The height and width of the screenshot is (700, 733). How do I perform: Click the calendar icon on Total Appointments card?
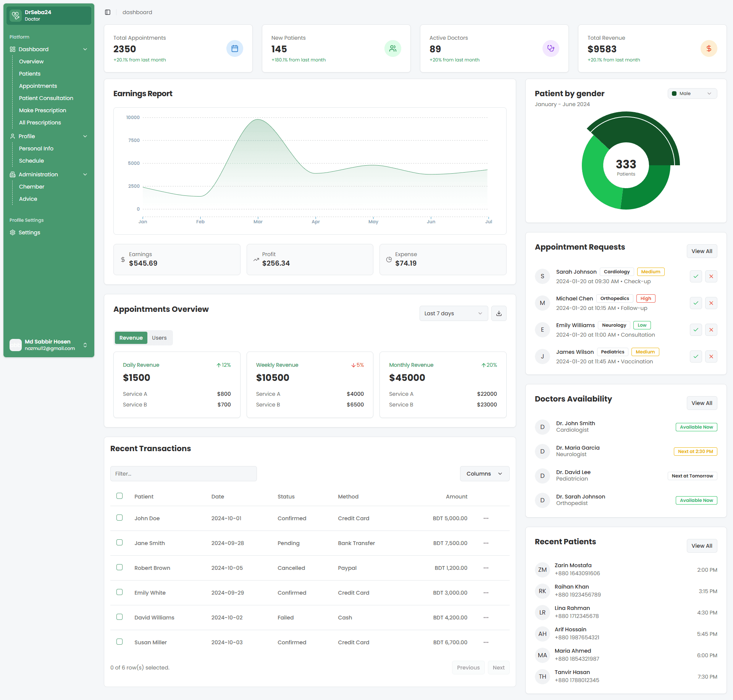coord(235,48)
